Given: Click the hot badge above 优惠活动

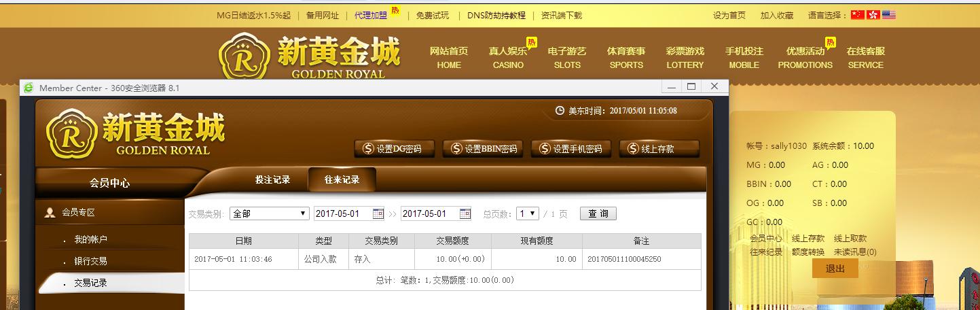Looking at the screenshot, I should point(830,42).
